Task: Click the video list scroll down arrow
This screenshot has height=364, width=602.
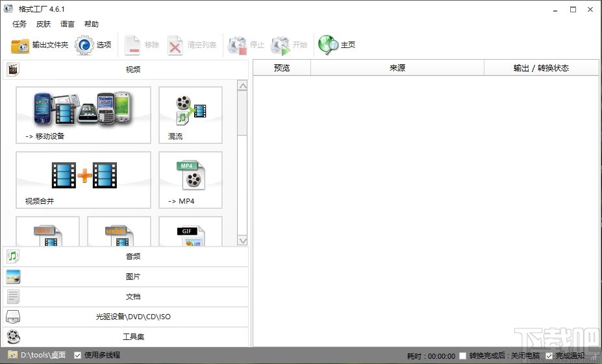Action: tap(243, 241)
